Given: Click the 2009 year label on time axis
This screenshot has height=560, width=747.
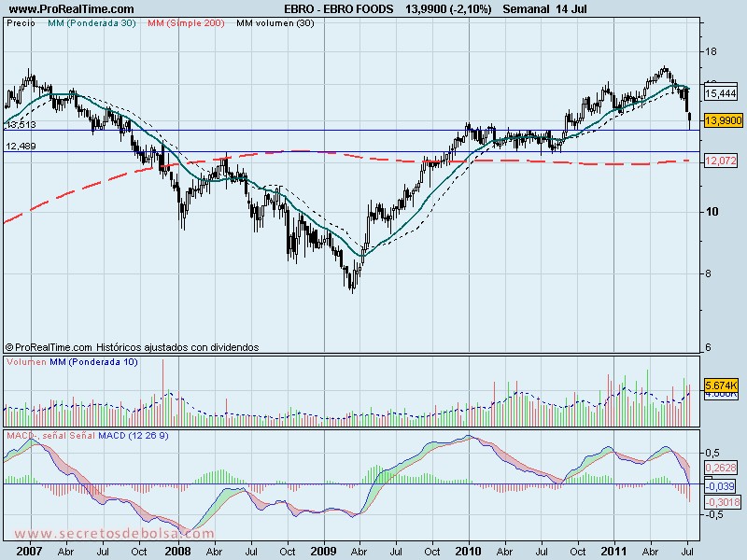Looking at the screenshot, I should click(x=323, y=552).
